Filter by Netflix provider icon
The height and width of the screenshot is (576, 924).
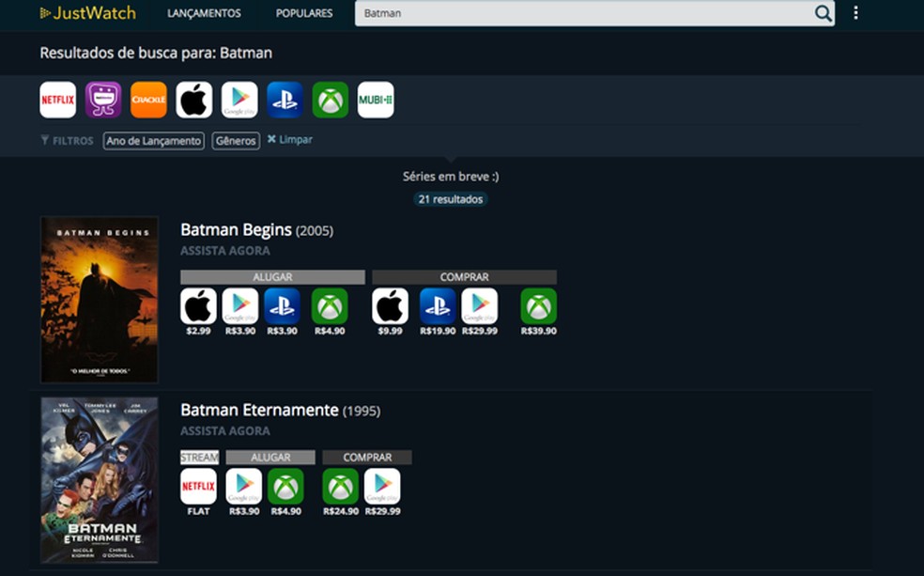pyautogui.click(x=58, y=100)
